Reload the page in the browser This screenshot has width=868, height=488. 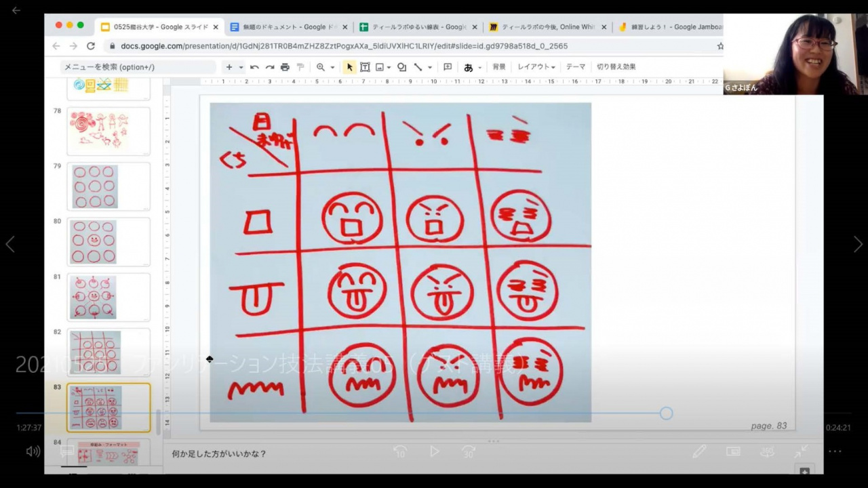[x=91, y=46]
